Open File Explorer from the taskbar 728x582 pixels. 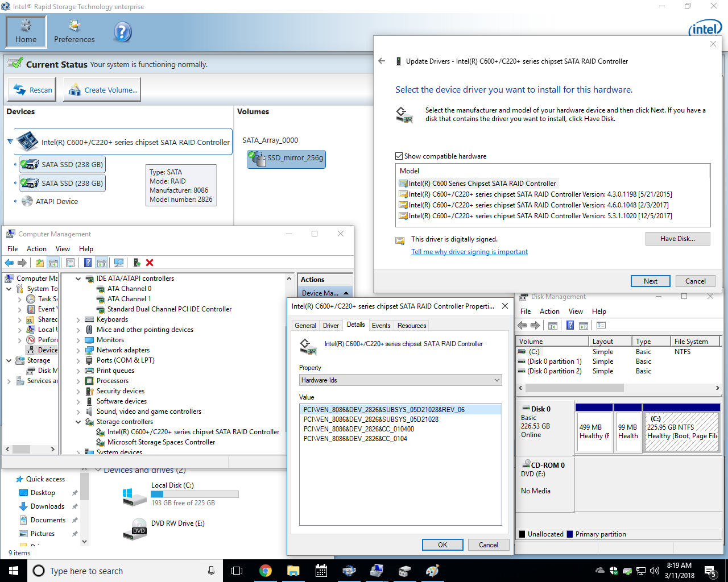pyautogui.click(x=293, y=571)
